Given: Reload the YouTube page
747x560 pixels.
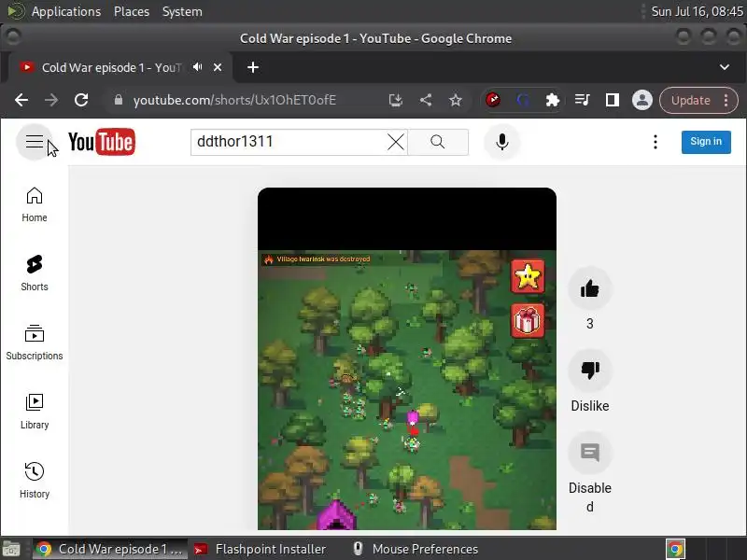Looking at the screenshot, I should click(81, 100).
